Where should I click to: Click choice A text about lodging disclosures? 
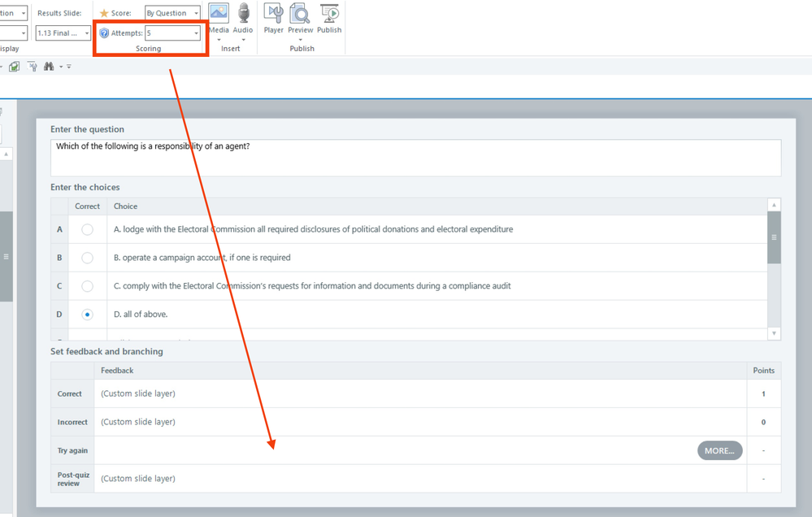(x=313, y=229)
